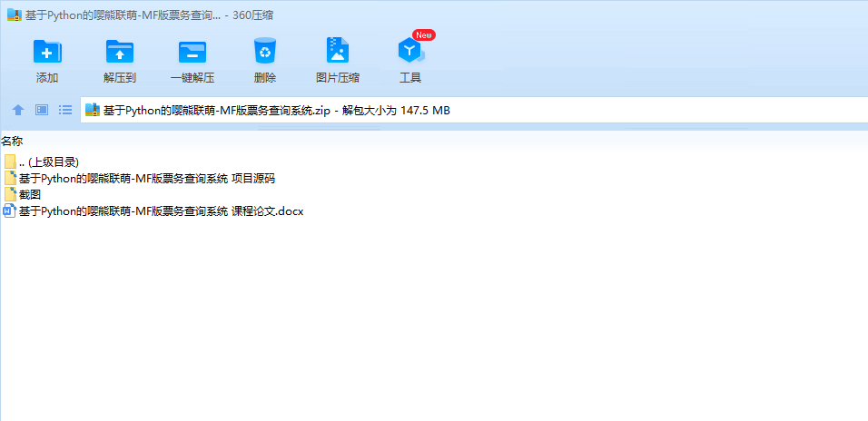The image size is (868, 421).
Task: Click the 截图 folder icon
Action: coord(10,194)
